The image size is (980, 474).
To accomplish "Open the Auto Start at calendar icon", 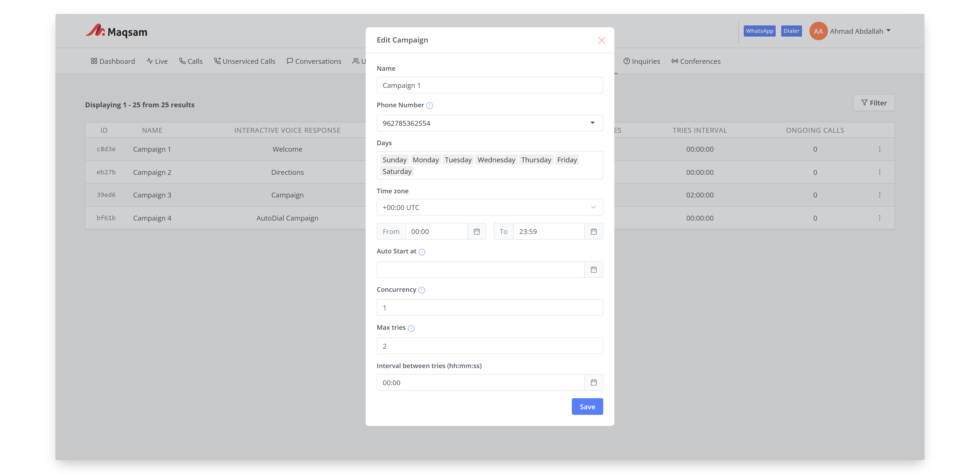I will (594, 270).
